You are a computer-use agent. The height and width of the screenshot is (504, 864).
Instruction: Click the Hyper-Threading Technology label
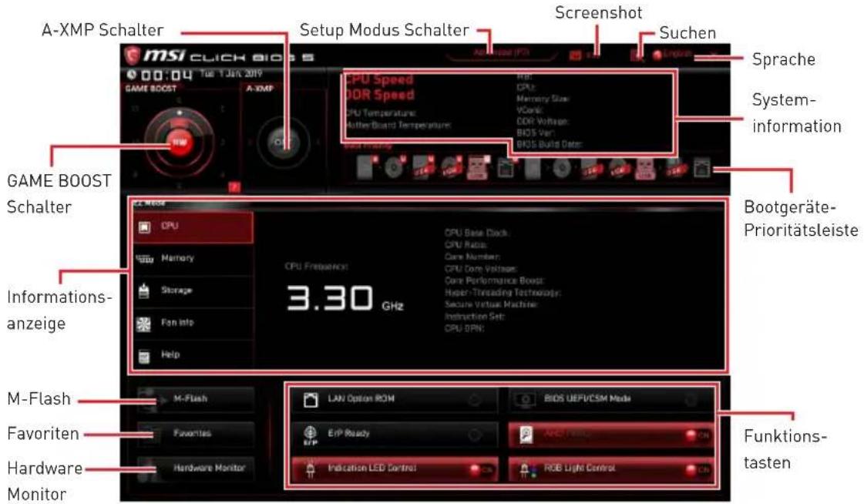click(x=503, y=293)
